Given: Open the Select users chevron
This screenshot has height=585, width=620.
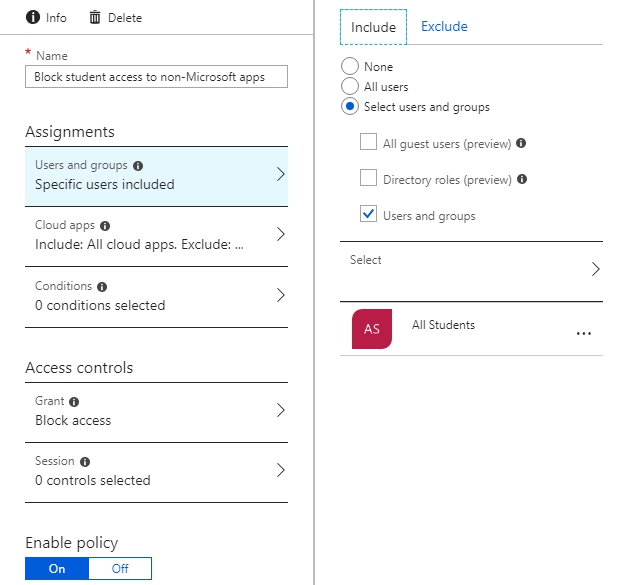Looking at the screenshot, I should 595,269.
